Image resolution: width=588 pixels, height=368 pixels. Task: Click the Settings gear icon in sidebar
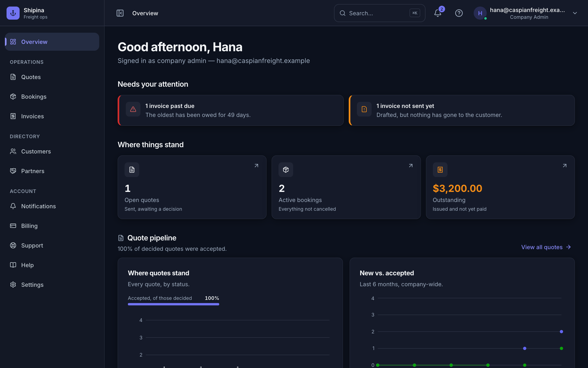click(13, 285)
